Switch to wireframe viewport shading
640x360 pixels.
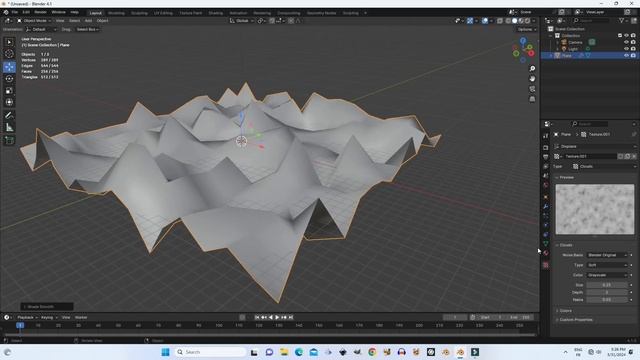click(x=508, y=20)
